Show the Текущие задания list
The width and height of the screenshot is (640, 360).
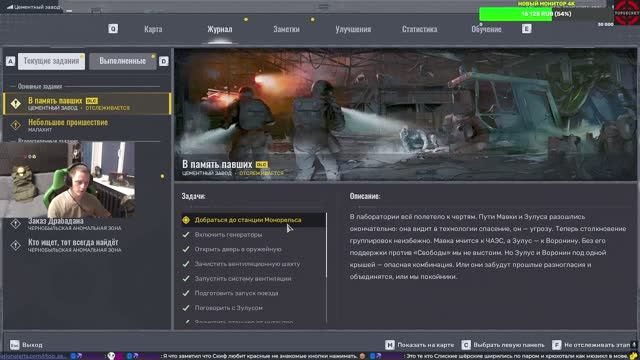point(51,61)
